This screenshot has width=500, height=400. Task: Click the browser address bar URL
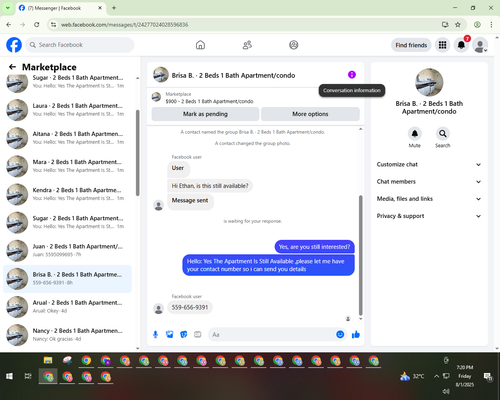point(124,25)
